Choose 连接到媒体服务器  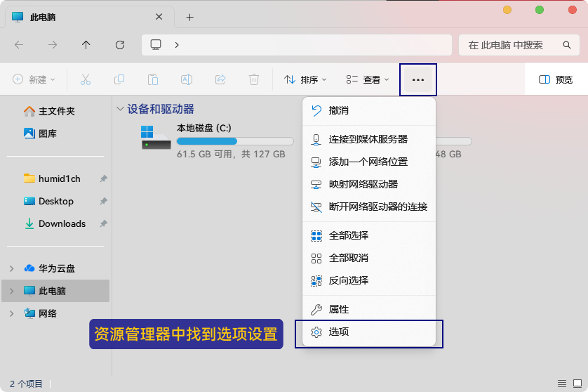click(x=369, y=139)
